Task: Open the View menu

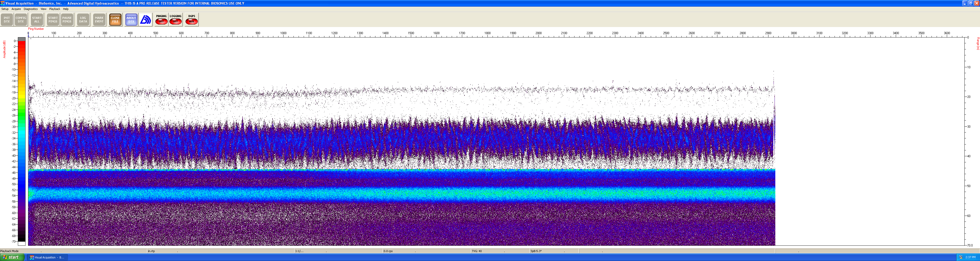Action: [43, 9]
